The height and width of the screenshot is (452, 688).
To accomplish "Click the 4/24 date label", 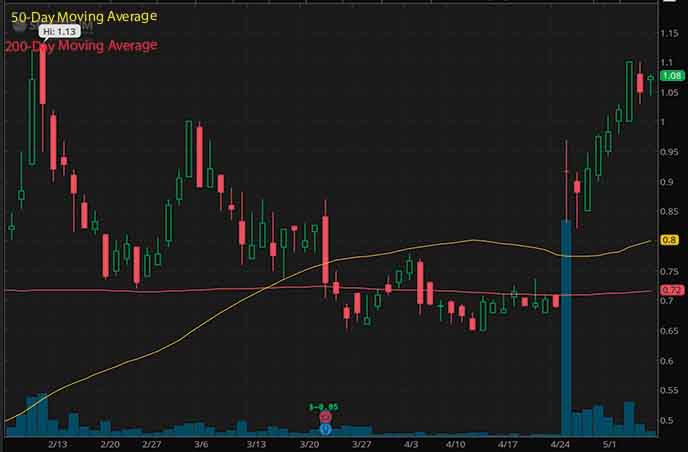I will click(560, 444).
